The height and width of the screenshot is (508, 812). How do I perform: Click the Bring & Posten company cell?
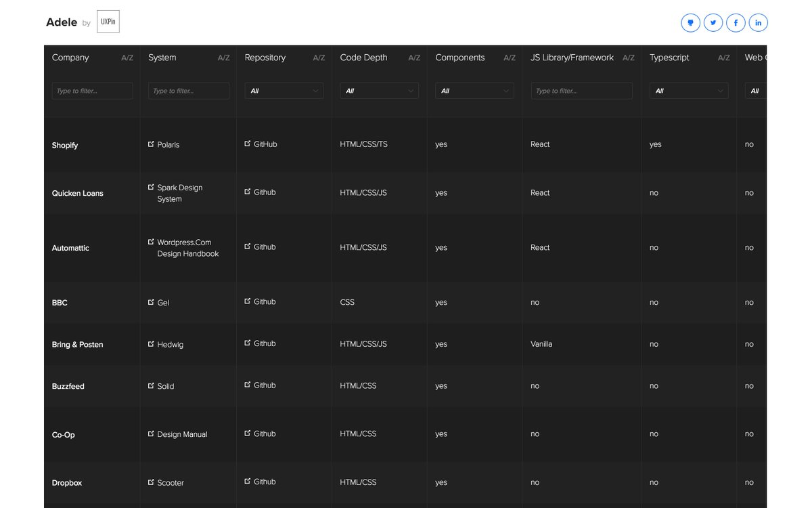[78, 345]
